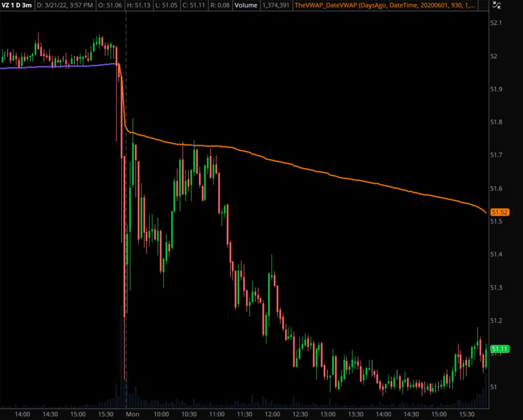The width and height of the screenshot is (523, 420).
Task: Click the 12:00 time axis label
Action: click(x=272, y=414)
